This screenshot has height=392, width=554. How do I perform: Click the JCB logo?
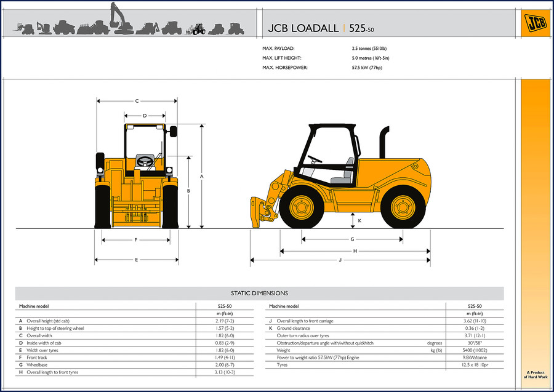(536, 23)
